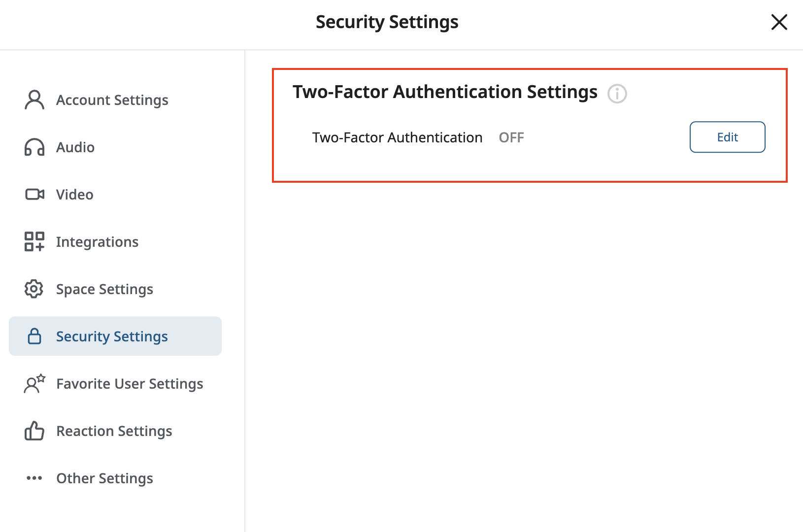Screen dimensions: 803x532
Task: Select the video camera icon
Action: click(34, 195)
